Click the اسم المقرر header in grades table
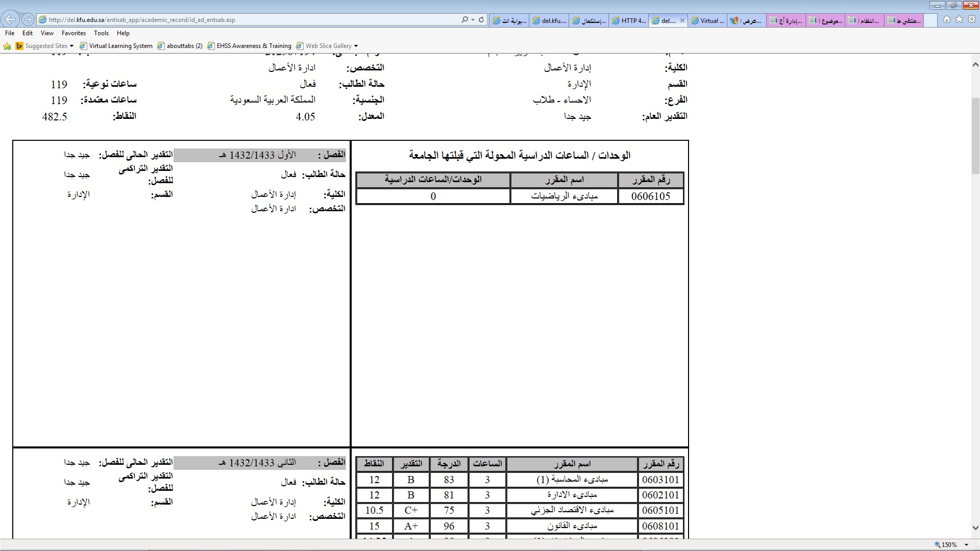The image size is (980, 551). (572, 464)
